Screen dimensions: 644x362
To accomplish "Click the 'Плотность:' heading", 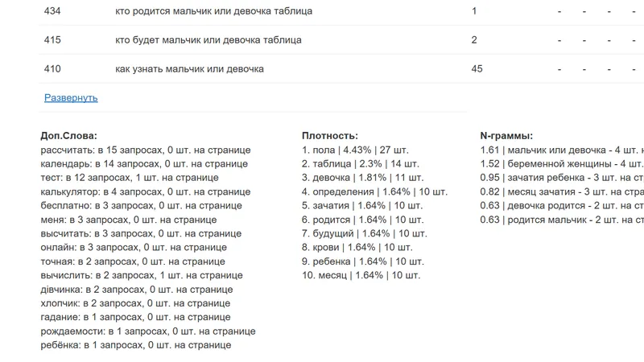I will coord(330,136).
